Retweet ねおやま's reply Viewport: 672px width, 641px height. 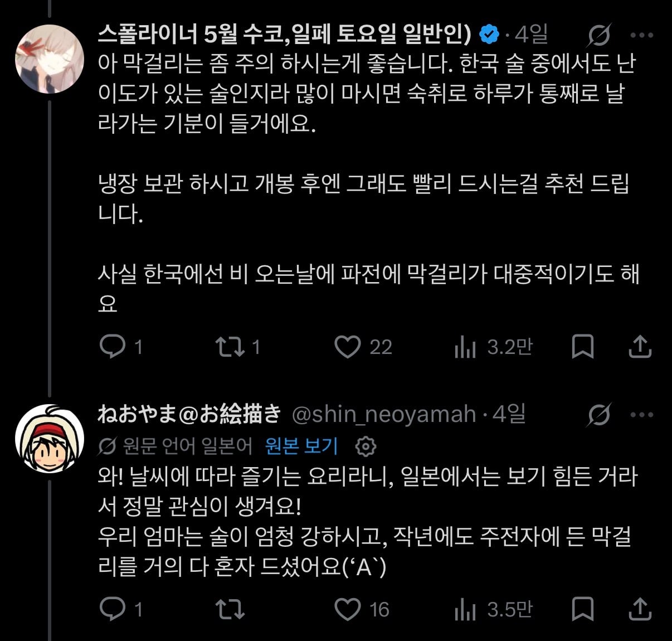[x=230, y=609]
